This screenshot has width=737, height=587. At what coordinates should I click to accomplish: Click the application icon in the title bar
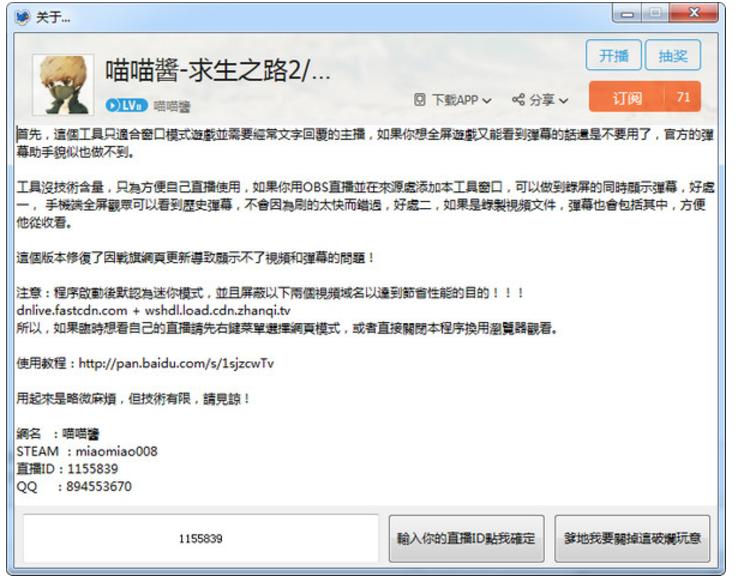pyautogui.click(x=23, y=17)
